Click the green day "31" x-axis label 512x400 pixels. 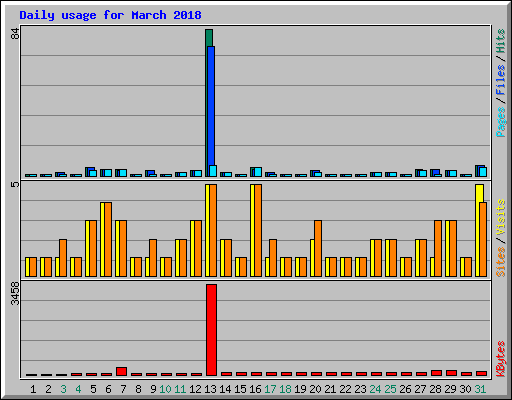click(x=480, y=389)
